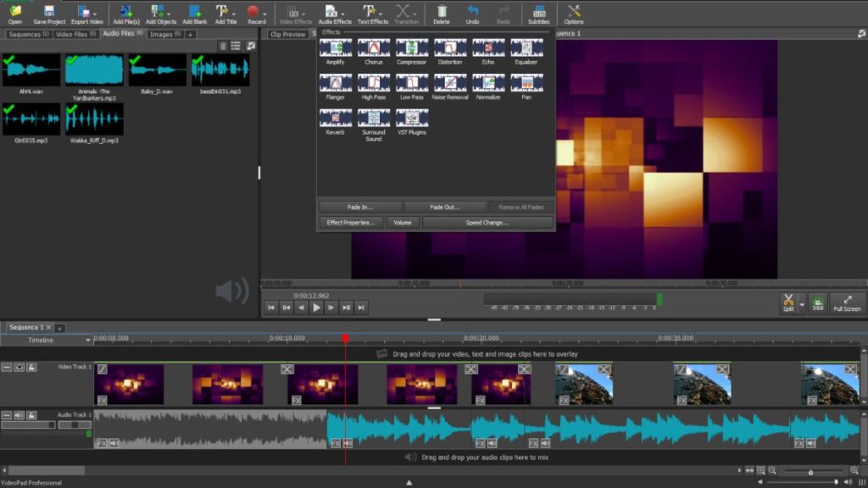Open the Add File(s) dropdown arrow
The image size is (868, 488).
click(135, 13)
